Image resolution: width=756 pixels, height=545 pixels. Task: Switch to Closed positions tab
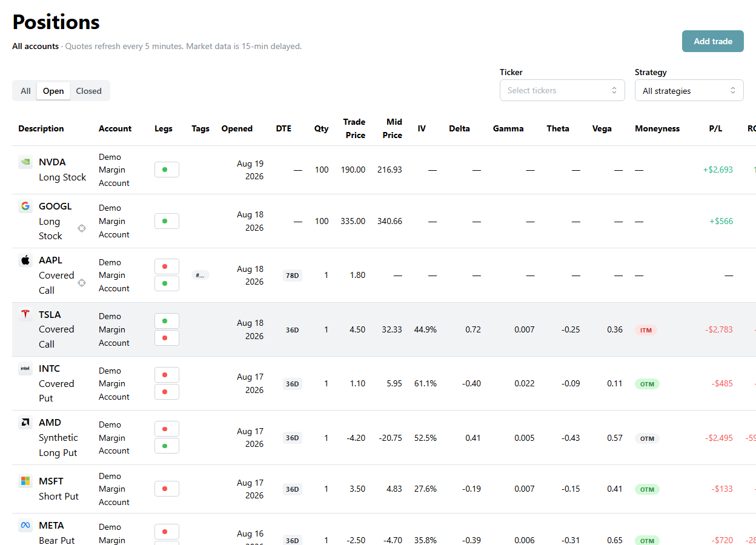tap(89, 91)
